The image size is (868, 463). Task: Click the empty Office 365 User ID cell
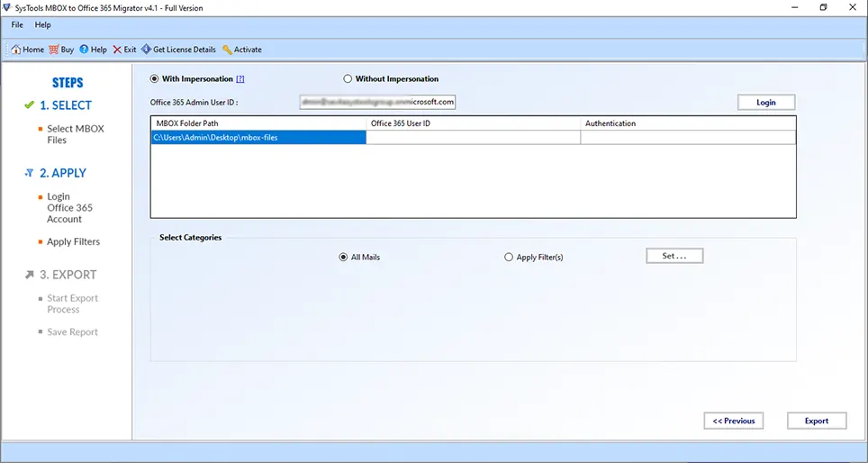coord(474,137)
